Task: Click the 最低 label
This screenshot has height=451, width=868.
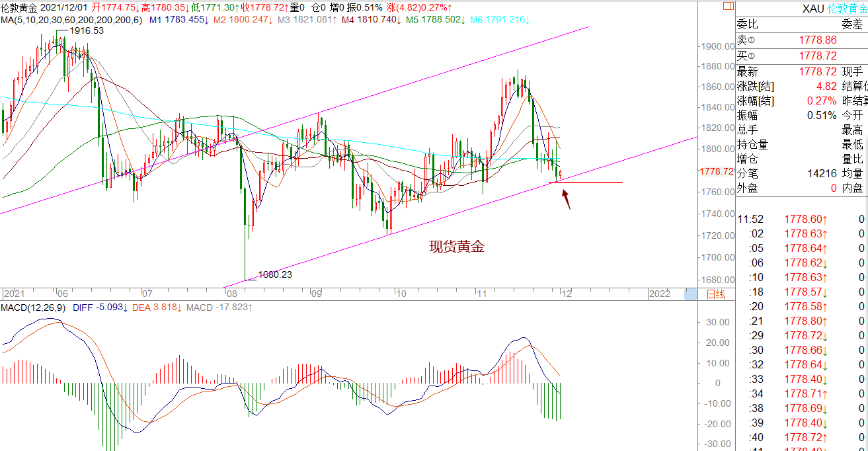Action: coord(852,144)
